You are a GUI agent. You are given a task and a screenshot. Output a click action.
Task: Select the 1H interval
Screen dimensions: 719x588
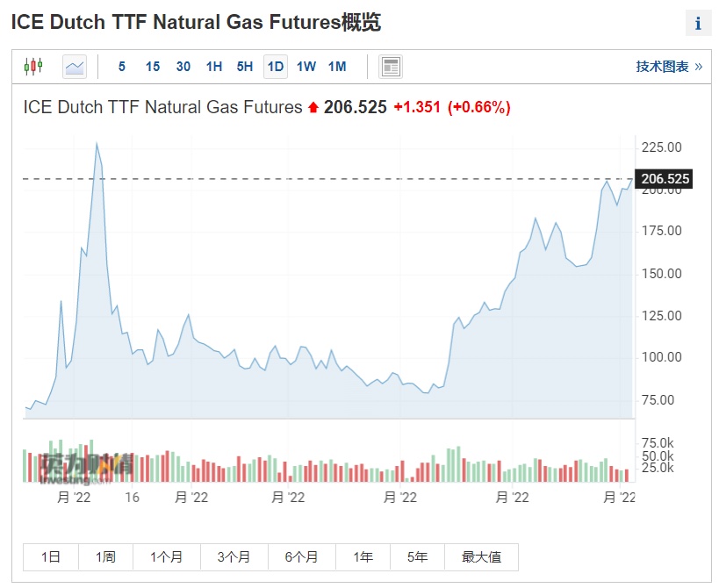coord(214,66)
